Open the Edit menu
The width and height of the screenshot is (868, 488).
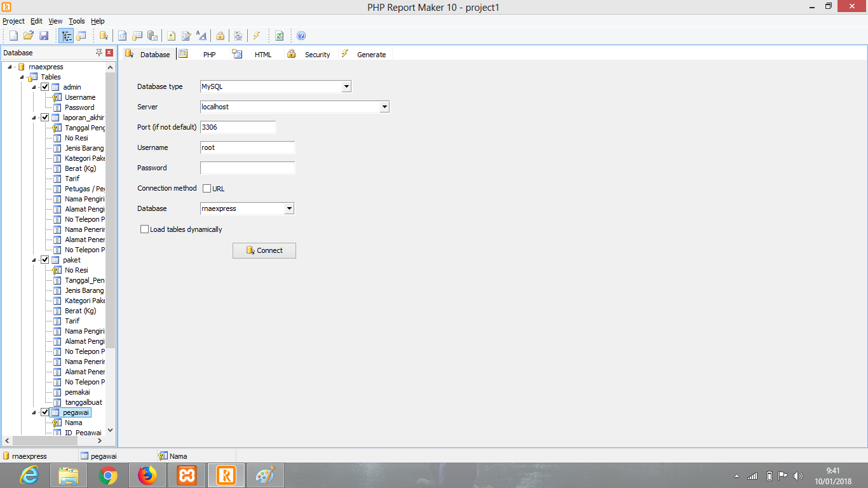pos(36,21)
